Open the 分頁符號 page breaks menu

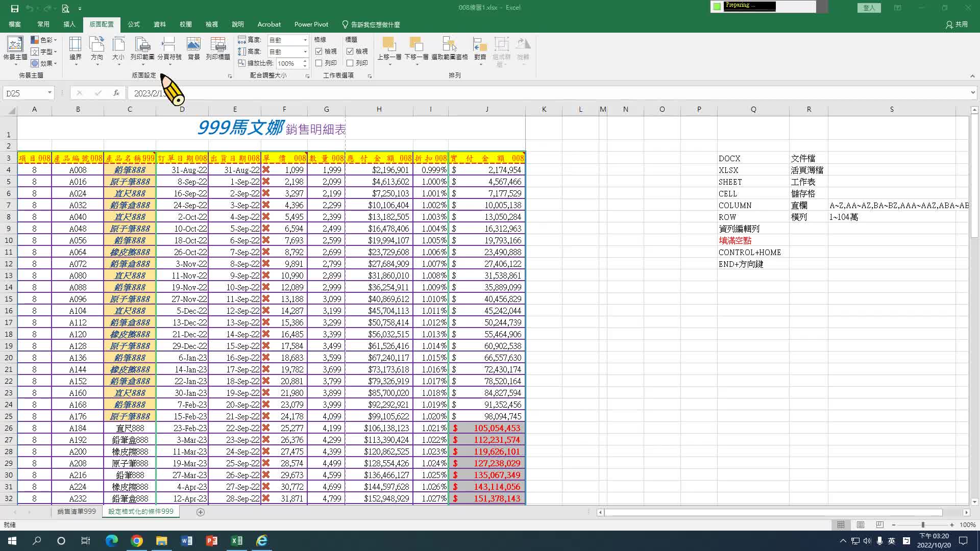tap(169, 51)
